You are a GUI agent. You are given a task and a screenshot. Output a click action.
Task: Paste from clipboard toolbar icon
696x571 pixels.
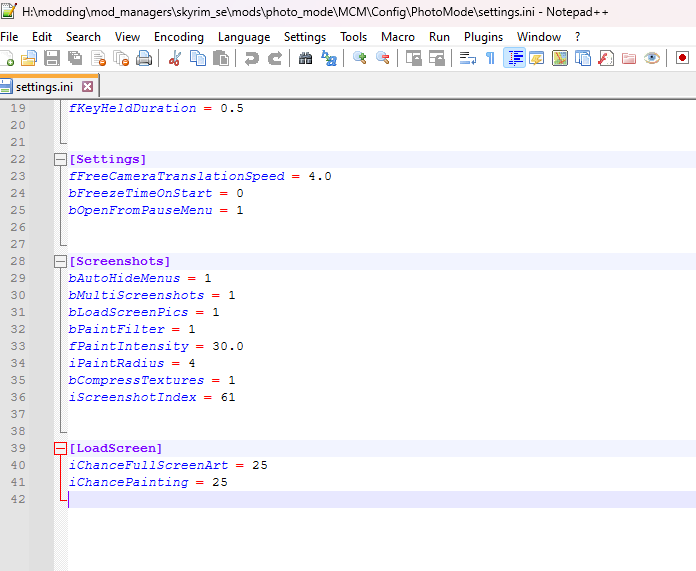(221, 58)
